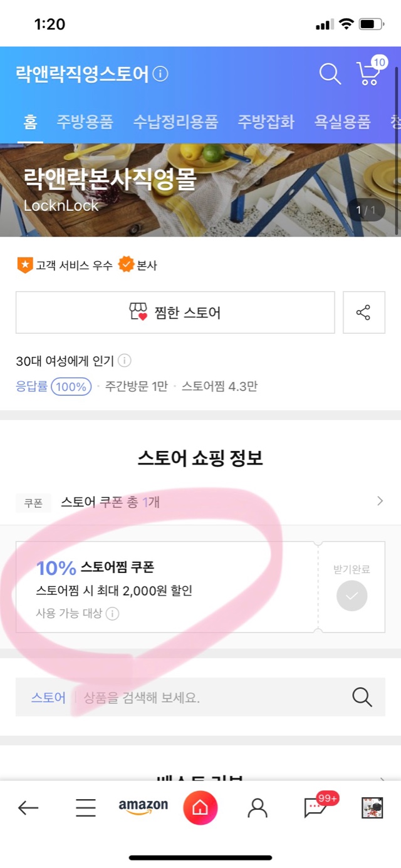Go to the red home button
The width and height of the screenshot is (401, 868).
click(x=200, y=808)
